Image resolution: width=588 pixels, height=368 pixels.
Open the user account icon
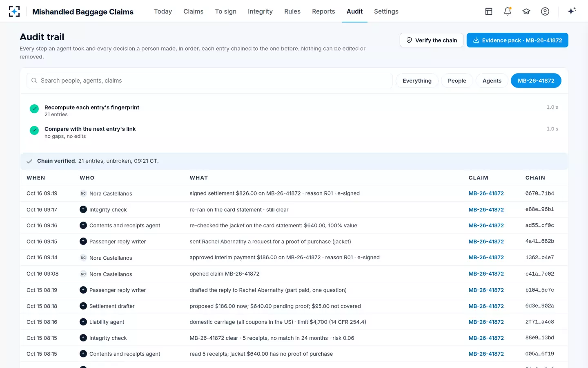click(x=545, y=11)
